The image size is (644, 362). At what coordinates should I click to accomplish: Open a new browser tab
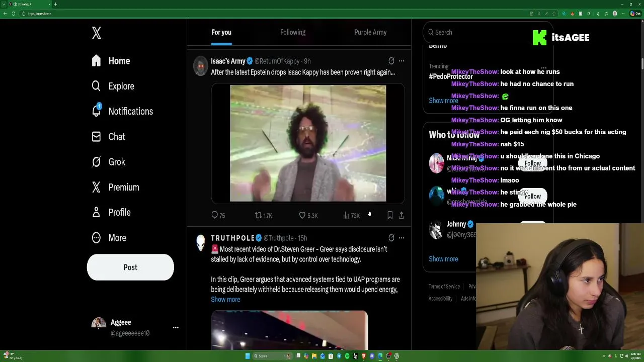pyautogui.click(x=55, y=4)
